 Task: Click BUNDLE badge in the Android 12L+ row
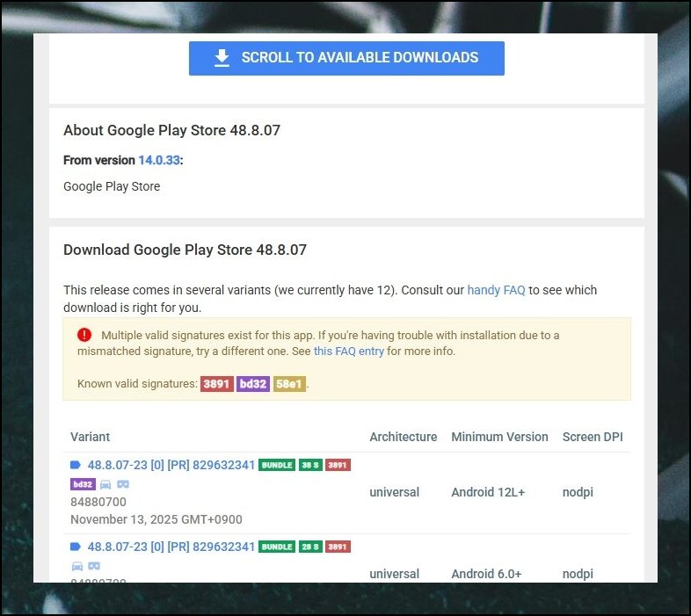pyautogui.click(x=277, y=465)
